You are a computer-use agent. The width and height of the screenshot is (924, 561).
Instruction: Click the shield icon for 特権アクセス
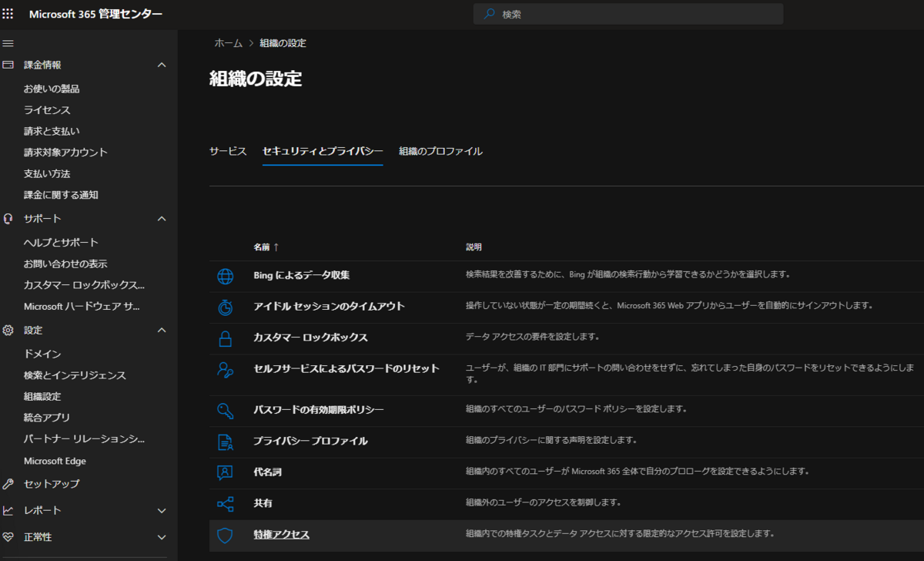(x=225, y=536)
